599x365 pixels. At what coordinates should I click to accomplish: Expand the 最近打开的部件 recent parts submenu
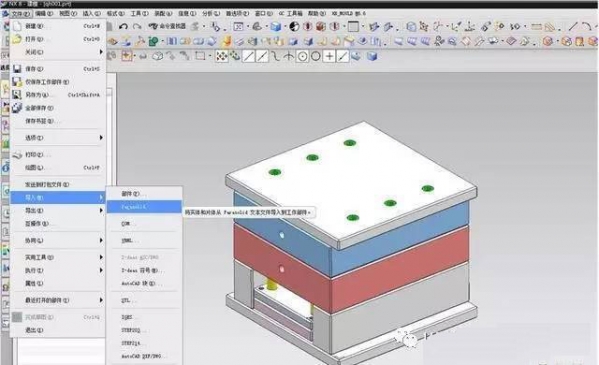click(58, 300)
